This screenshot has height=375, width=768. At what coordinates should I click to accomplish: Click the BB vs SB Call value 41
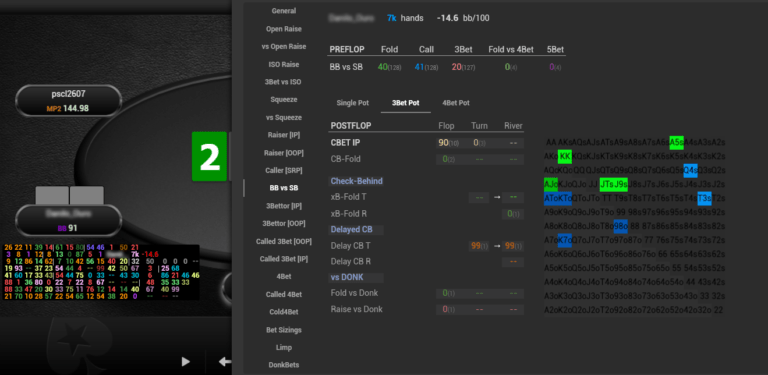426,67
